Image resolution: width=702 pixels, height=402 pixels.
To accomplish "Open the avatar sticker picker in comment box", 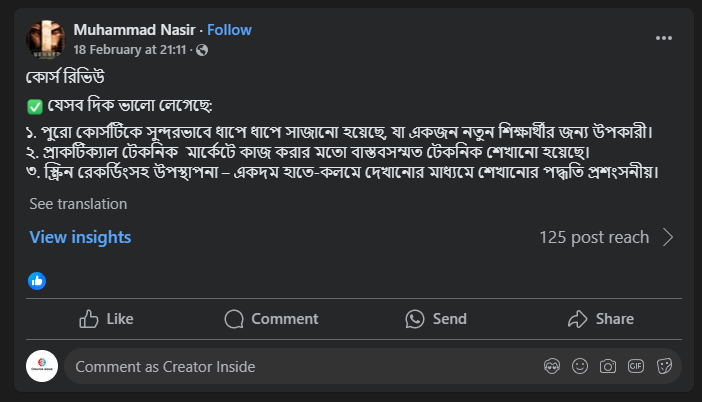I will pos(551,366).
